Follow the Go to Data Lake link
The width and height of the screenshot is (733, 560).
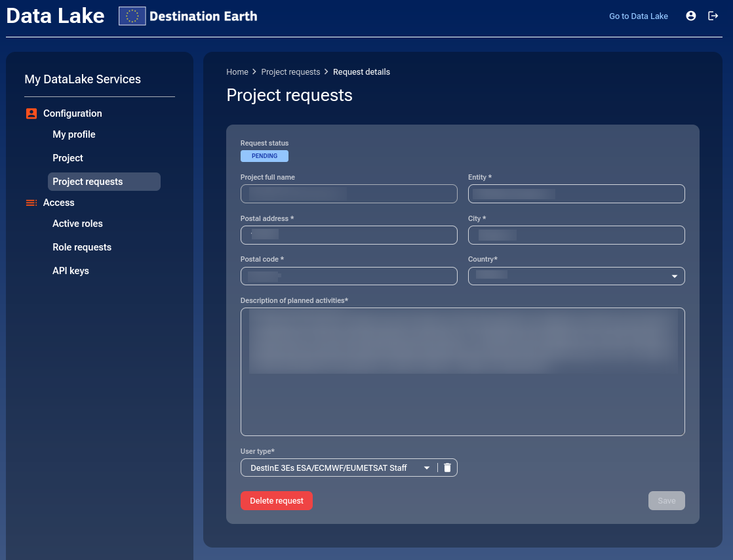638,16
